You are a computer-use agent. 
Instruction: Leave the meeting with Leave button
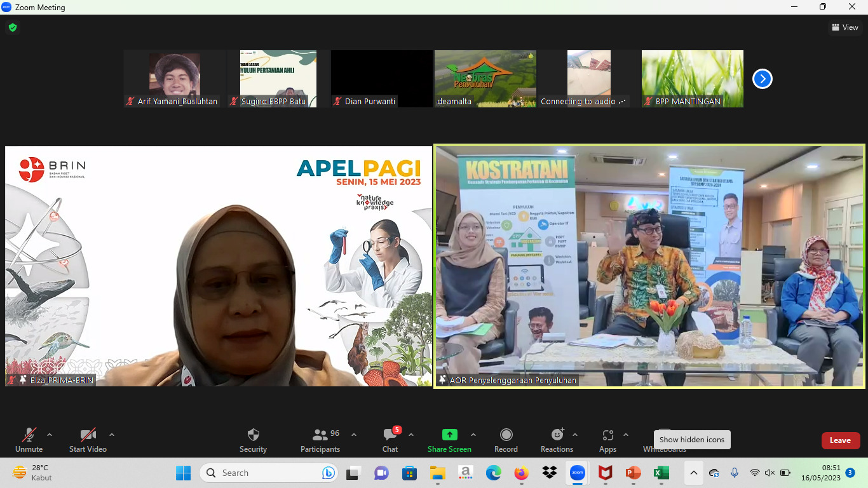click(840, 440)
